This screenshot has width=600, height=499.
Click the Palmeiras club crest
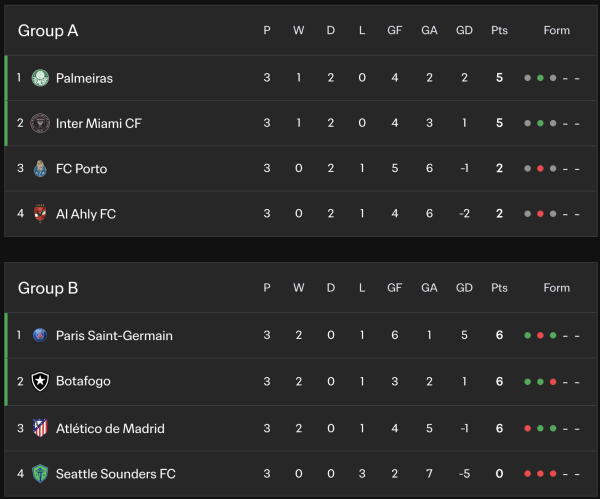tap(40, 77)
